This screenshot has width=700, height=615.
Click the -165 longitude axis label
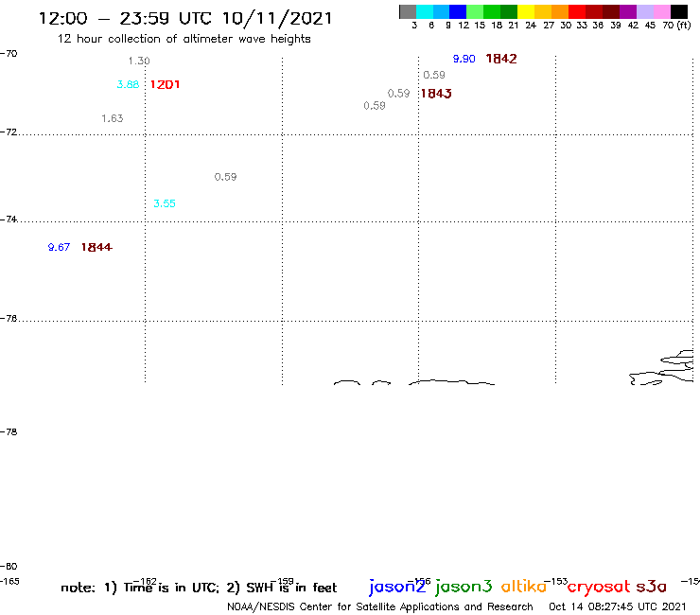(9, 582)
